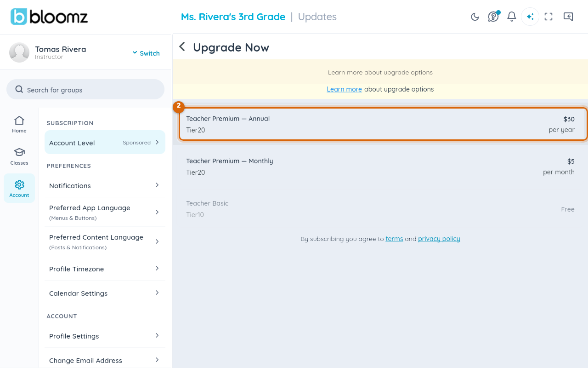Screen dimensions: 588x368
Task: Select Teacher Premium — Annual plan
Action: [380, 124]
